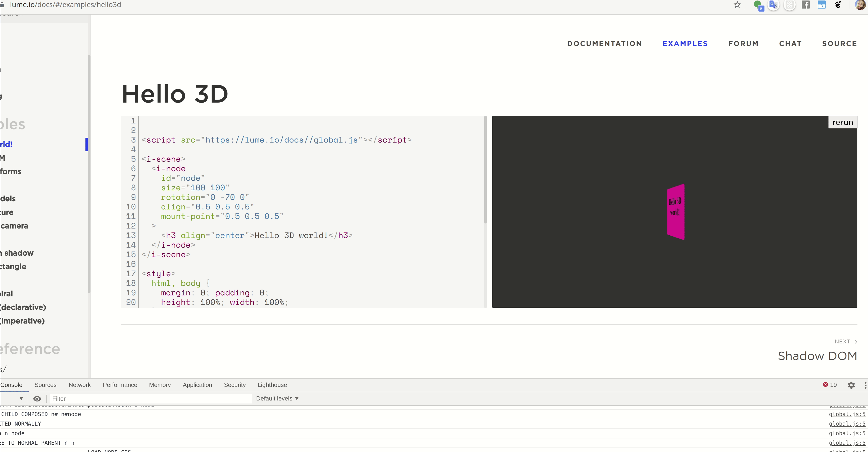The width and height of the screenshot is (868, 452).
Task: Expand the console sidebar arrow
Action: [x=22, y=398]
